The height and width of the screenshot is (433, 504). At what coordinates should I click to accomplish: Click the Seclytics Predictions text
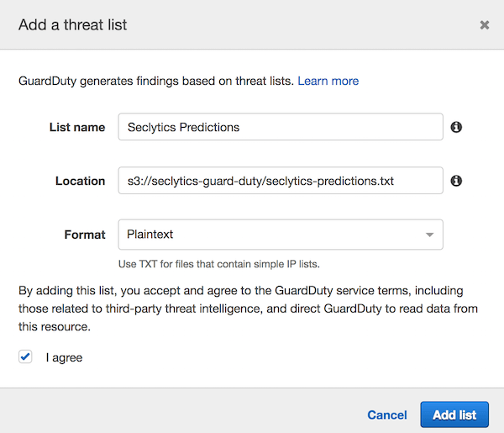(183, 128)
